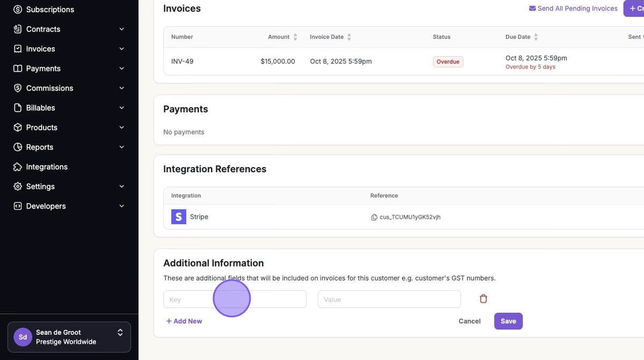Click the Stripe integration logo
This screenshot has width=644, height=360.
click(179, 217)
